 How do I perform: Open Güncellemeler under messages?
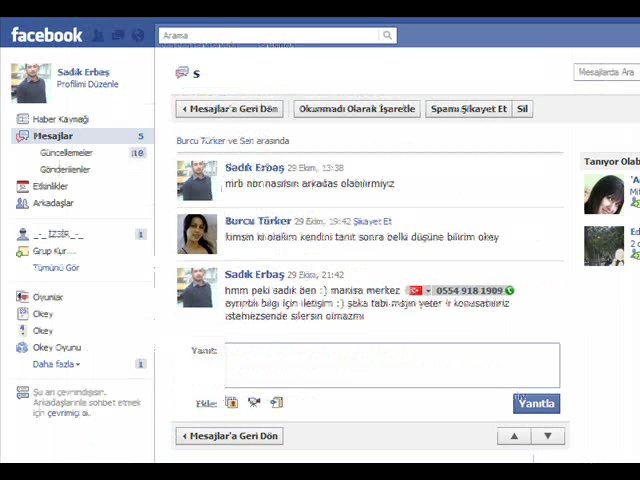[66, 153]
